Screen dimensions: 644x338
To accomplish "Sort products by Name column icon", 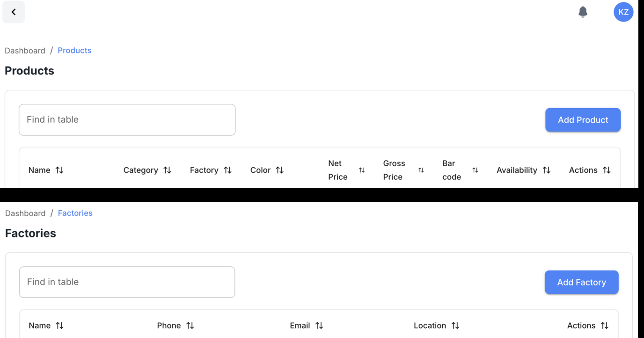I will pyautogui.click(x=59, y=170).
